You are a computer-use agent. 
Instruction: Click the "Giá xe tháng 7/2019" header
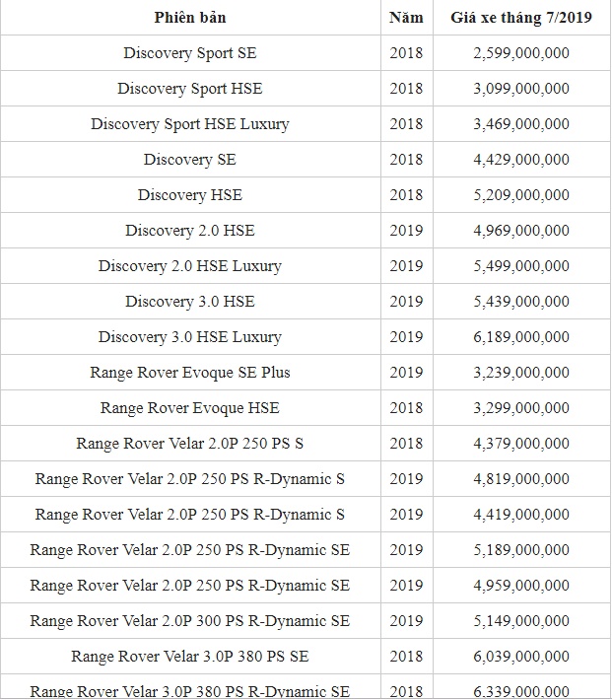pyautogui.click(x=521, y=18)
